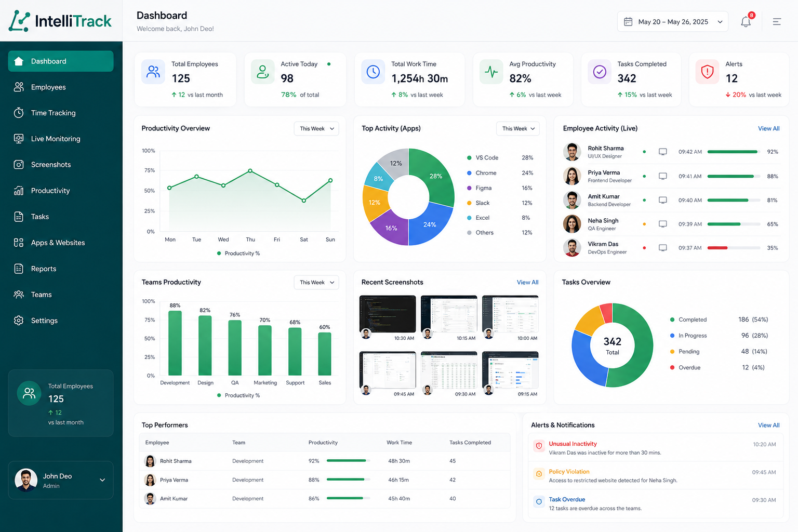Click the Time Tracking stopwatch icon

pos(19,113)
